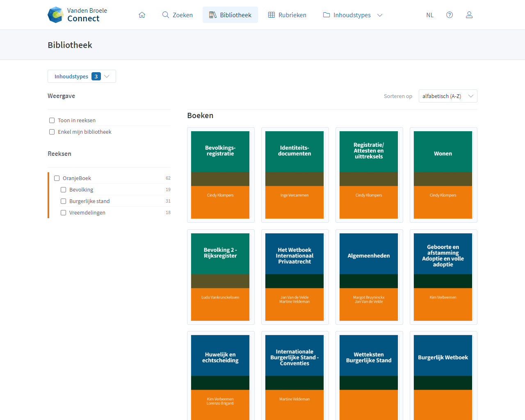Select the Bibliotheek navigation tab
The height and width of the screenshot is (420, 525).
(x=230, y=15)
